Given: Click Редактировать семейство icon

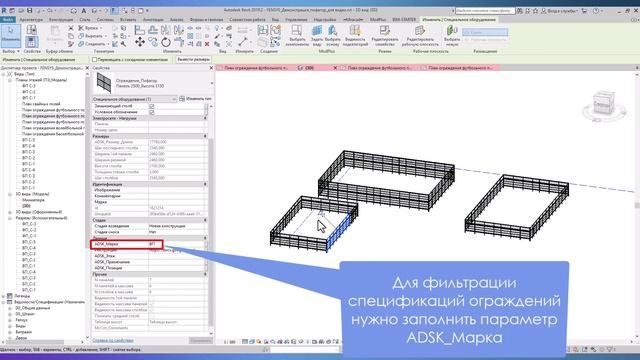Looking at the screenshot, I should (x=384, y=36).
